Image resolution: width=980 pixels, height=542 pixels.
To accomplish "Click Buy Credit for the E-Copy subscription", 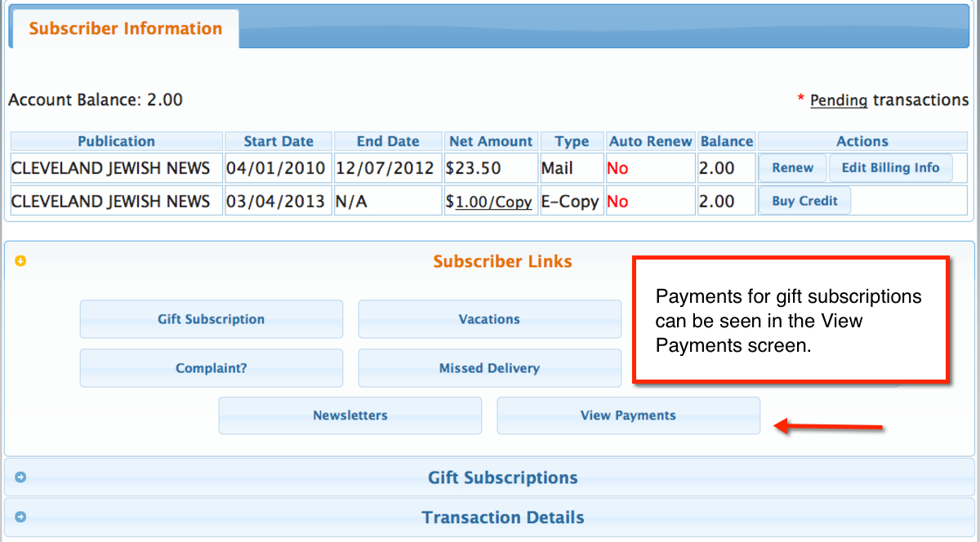I will (805, 201).
